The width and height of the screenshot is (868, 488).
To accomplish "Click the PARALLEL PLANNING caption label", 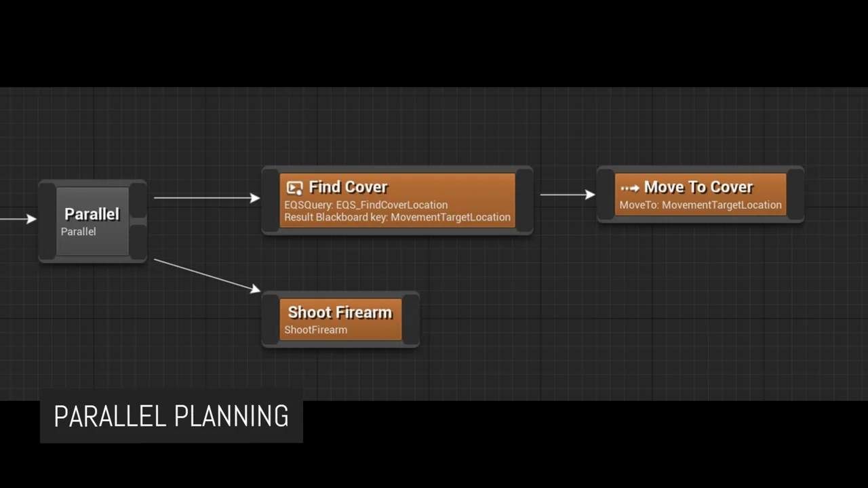I will (171, 416).
